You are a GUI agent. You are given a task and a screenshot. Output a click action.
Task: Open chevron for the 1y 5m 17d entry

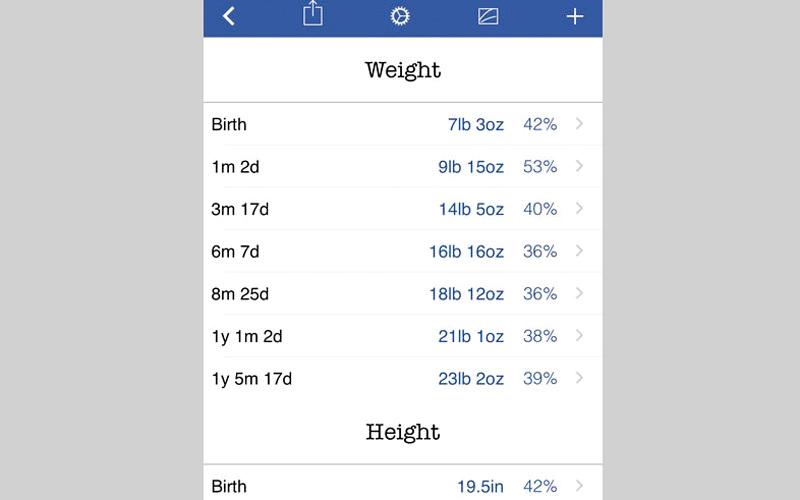[x=580, y=379]
